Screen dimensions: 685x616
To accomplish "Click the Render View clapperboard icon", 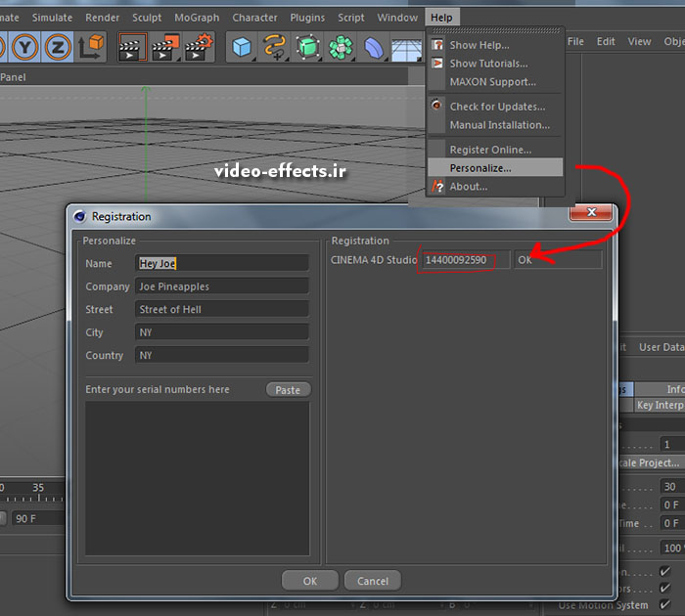I will [x=132, y=47].
